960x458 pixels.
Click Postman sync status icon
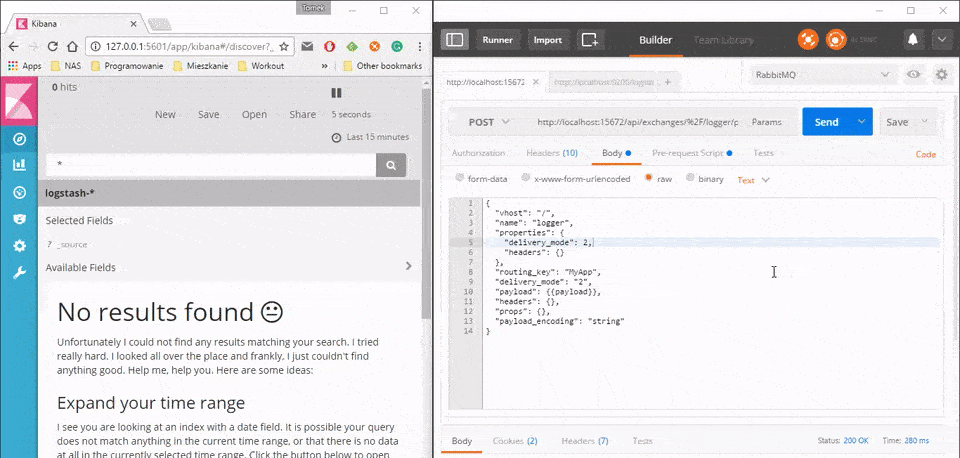[x=836, y=40]
